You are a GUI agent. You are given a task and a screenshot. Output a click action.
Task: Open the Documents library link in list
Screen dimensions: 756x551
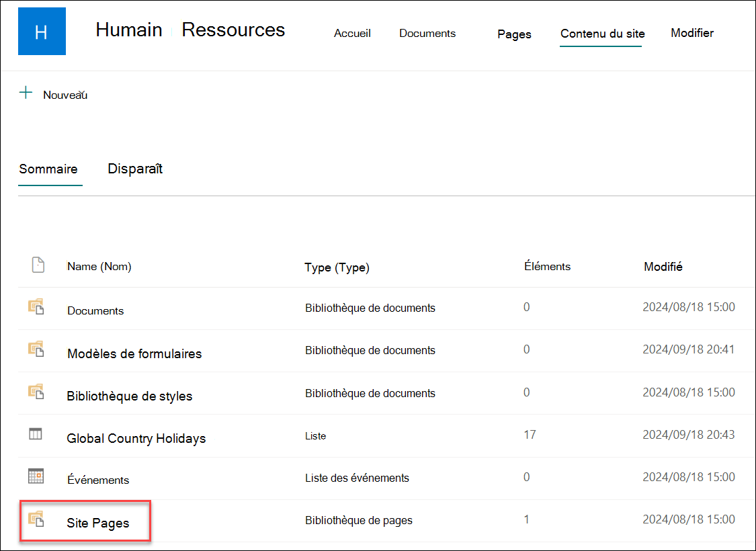(x=95, y=311)
